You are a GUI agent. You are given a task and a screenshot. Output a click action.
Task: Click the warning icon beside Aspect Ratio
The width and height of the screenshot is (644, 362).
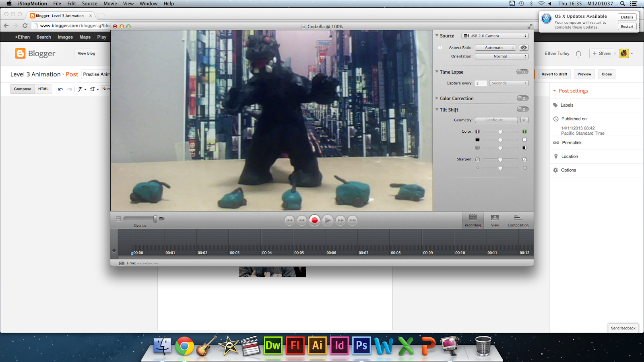(x=440, y=47)
